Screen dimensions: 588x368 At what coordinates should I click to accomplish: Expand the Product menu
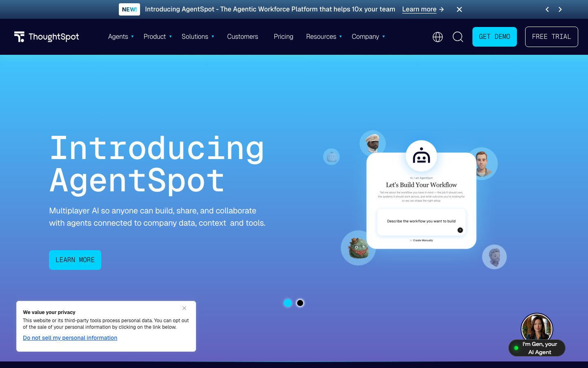[158, 37]
